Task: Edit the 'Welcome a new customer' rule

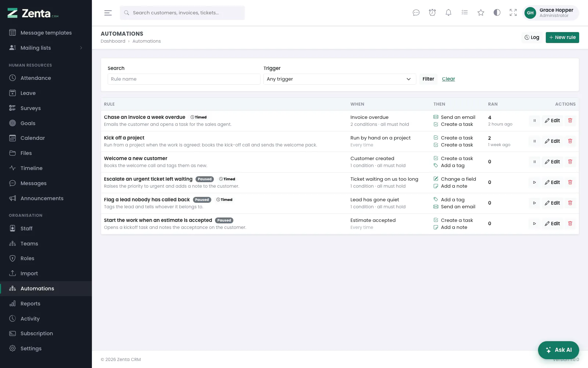Action: (552, 162)
